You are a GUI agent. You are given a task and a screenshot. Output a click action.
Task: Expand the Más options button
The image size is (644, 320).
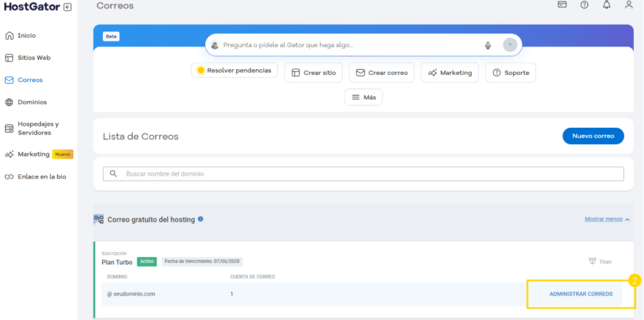[x=363, y=97]
